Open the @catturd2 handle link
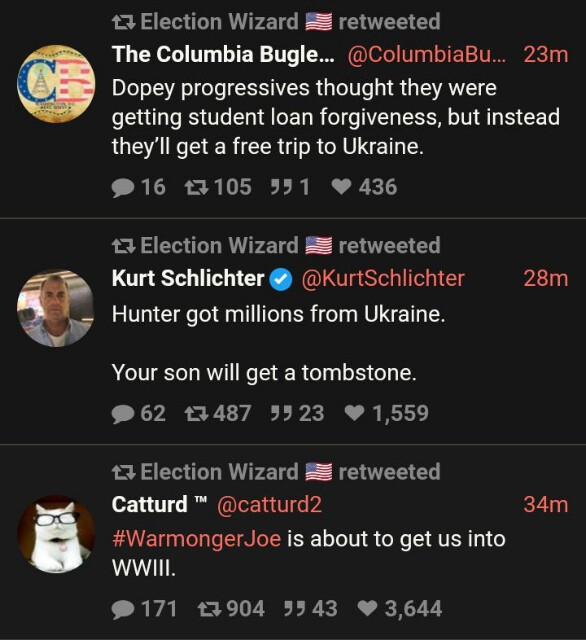This screenshot has height=640, width=586. tap(269, 505)
